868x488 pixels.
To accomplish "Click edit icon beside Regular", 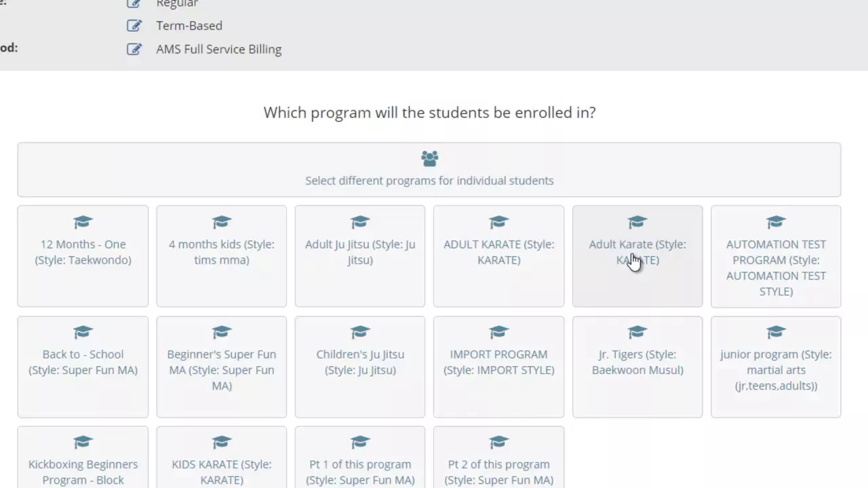I will point(134,3).
